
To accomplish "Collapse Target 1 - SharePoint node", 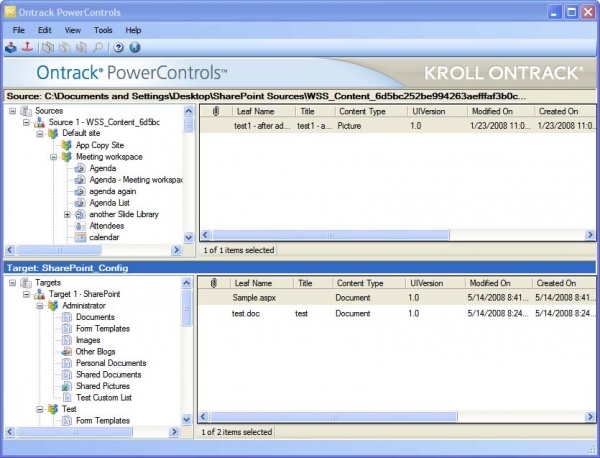I will pos(26,294).
